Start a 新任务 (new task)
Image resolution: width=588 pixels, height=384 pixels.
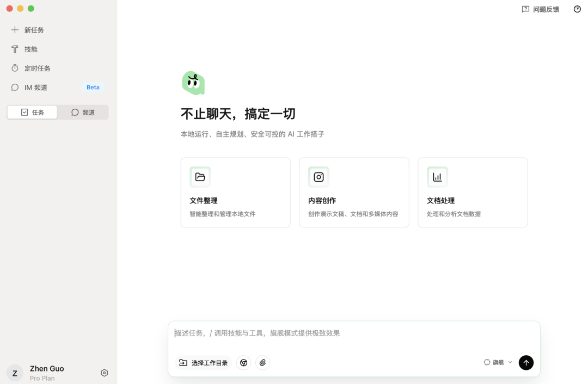pos(33,30)
